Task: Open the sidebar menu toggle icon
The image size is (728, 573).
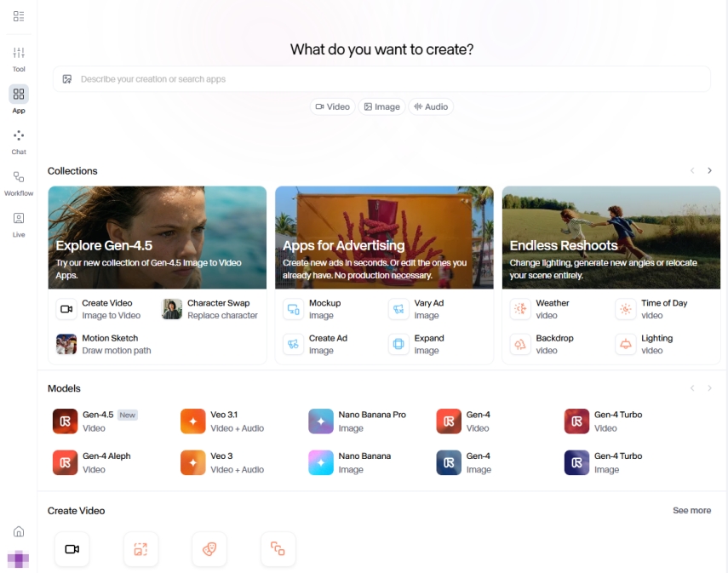Action: click(x=19, y=16)
